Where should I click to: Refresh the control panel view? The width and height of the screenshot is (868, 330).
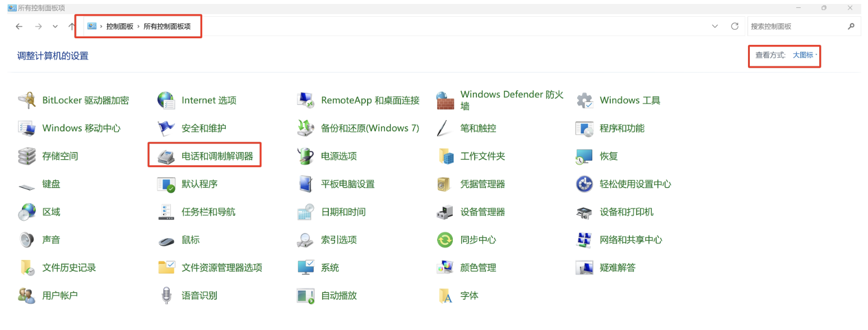(x=735, y=26)
